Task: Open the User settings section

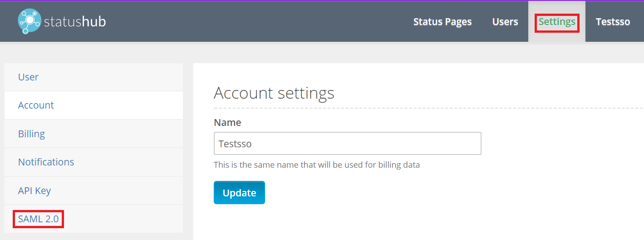Action: 28,77
